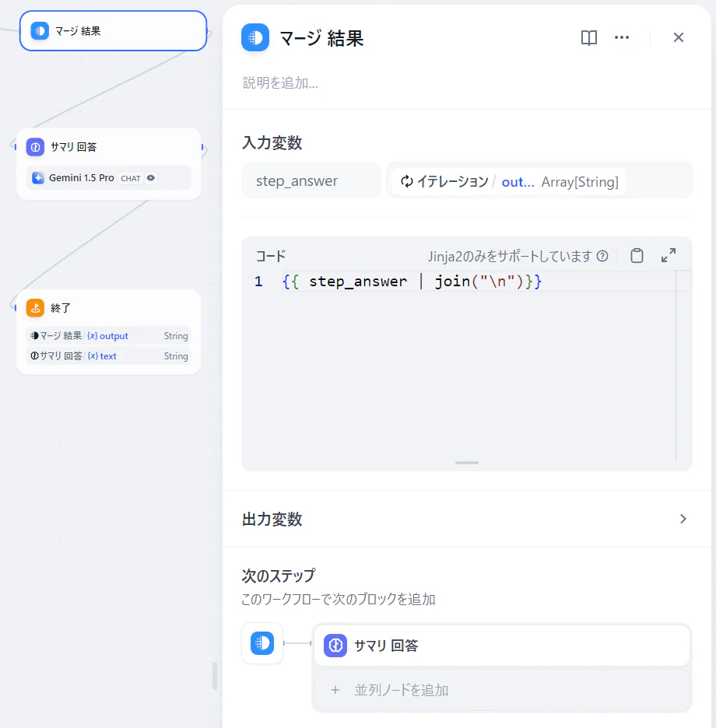Image resolution: width=716 pixels, height=728 pixels.
Task: Click the orange 終了 node icon
Action: click(35, 308)
